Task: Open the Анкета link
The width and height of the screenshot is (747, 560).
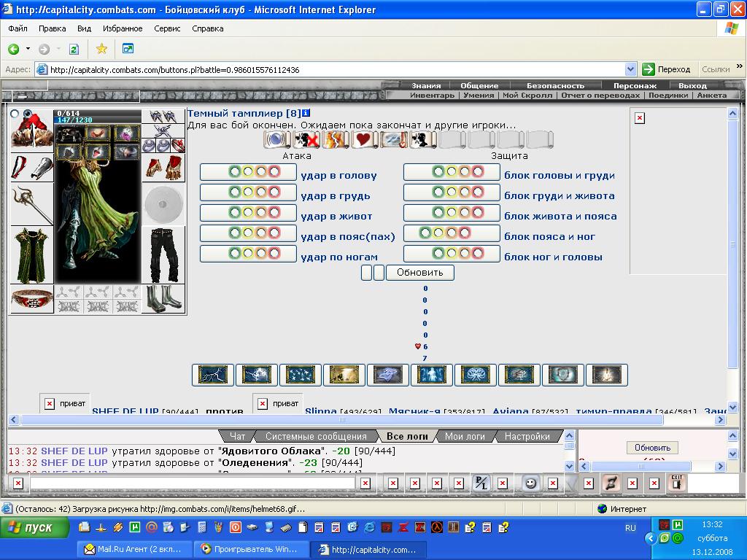Action: (x=712, y=96)
